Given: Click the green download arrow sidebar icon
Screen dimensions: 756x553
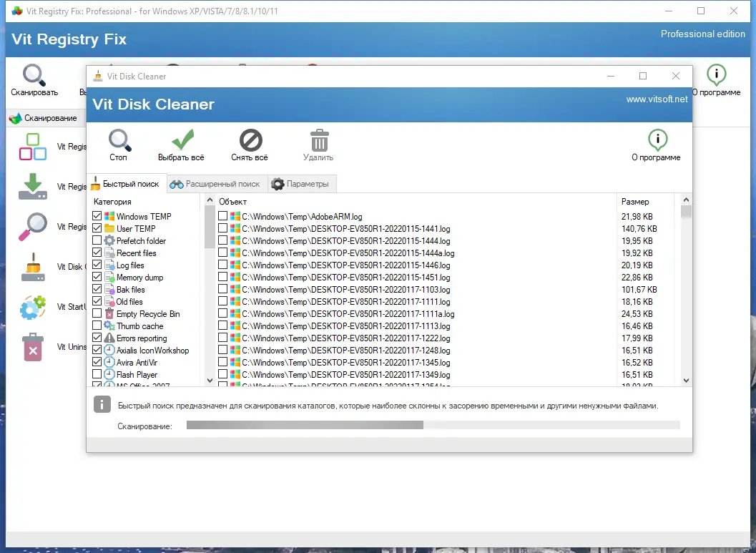Looking at the screenshot, I should pyautogui.click(x=33, y=187).
